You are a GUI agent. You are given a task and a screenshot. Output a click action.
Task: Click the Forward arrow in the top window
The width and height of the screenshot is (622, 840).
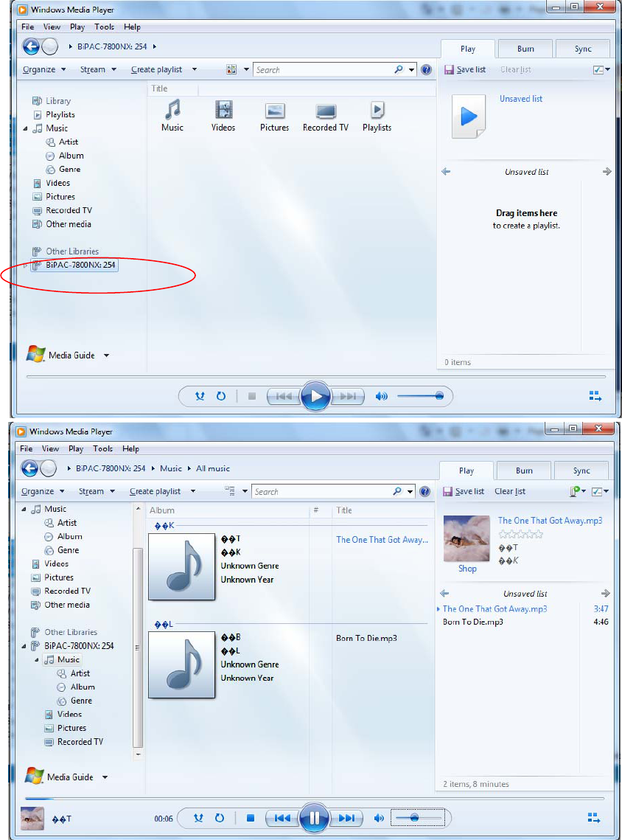[50, 46]
